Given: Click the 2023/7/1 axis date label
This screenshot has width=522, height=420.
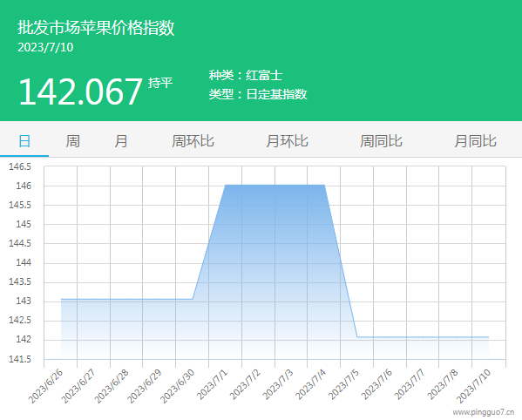Looking at the screenshot, I should (213, 384).
